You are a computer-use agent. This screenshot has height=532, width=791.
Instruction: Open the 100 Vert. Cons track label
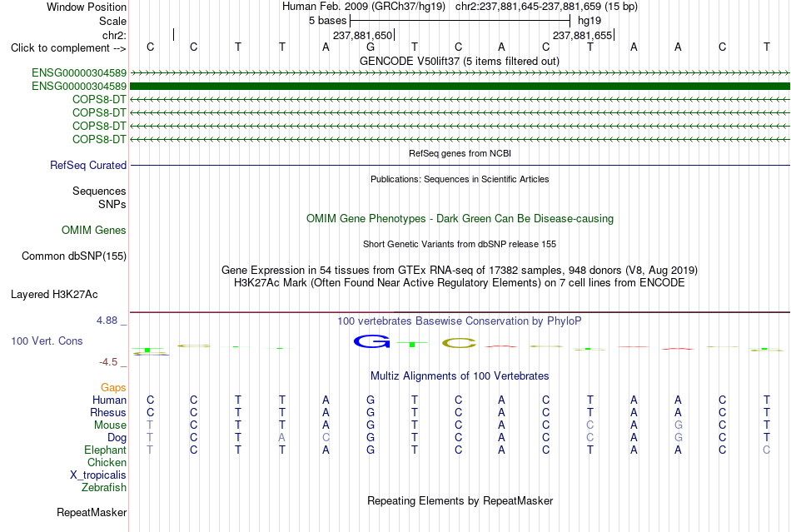(47, 341)
